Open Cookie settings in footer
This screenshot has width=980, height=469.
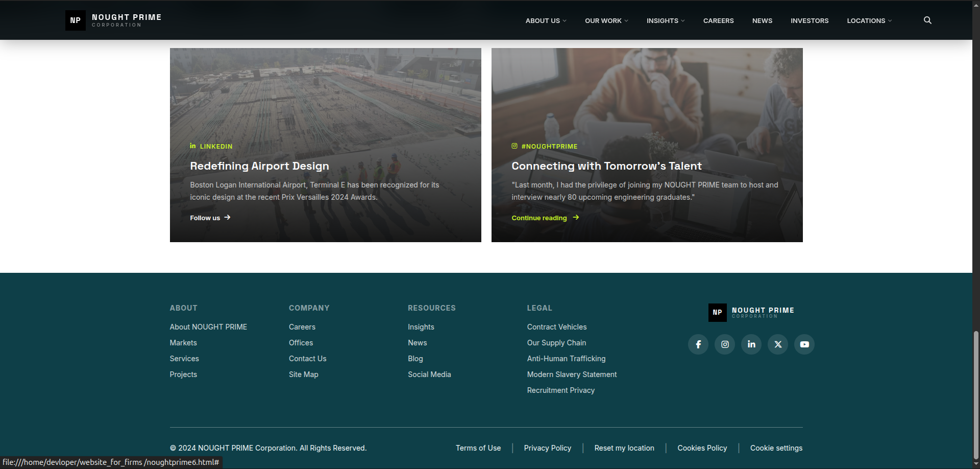[x=776, y=448]
